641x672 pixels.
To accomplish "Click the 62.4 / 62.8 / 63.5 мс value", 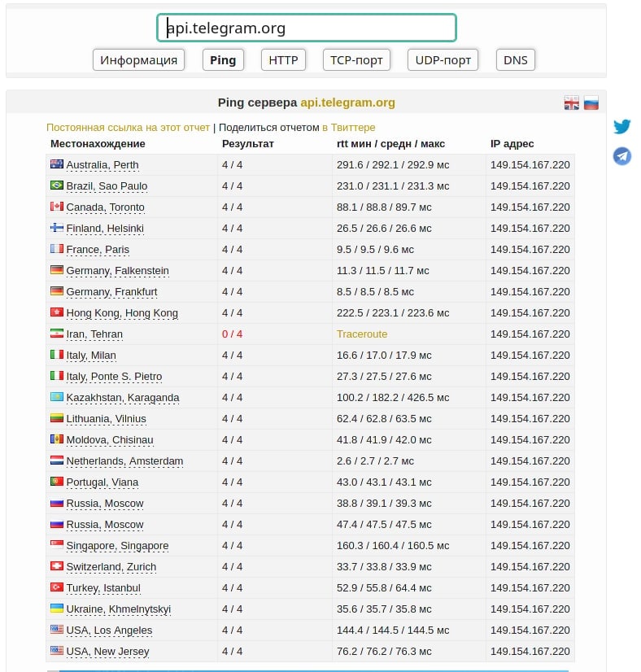I will pos(384,419).
